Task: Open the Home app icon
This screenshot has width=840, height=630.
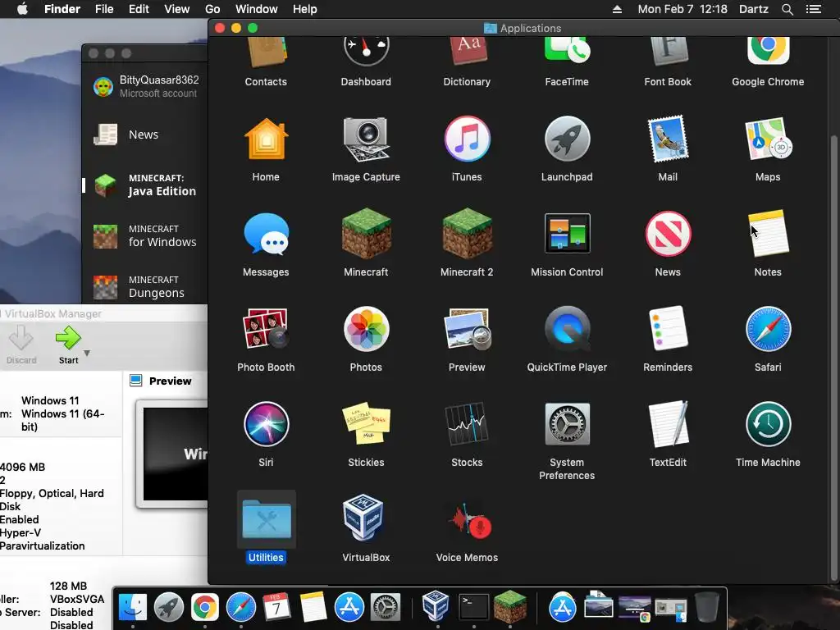Action: 266,139
